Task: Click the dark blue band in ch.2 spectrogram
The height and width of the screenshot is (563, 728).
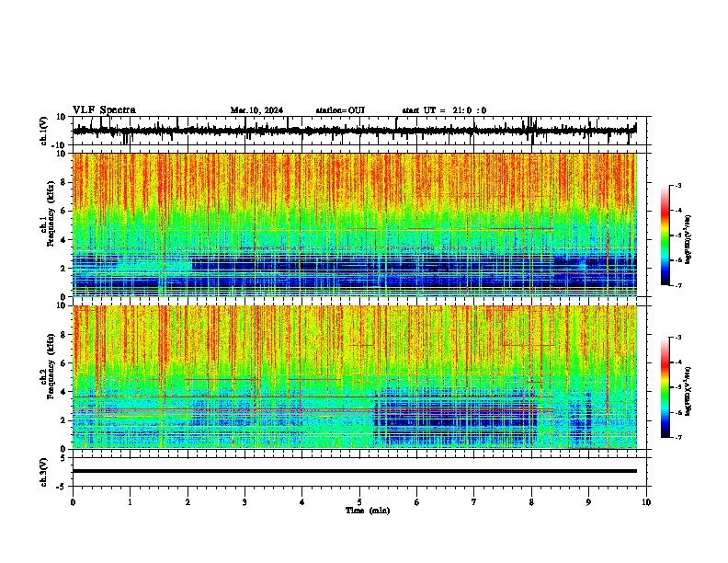Action: tap(455, 417)
